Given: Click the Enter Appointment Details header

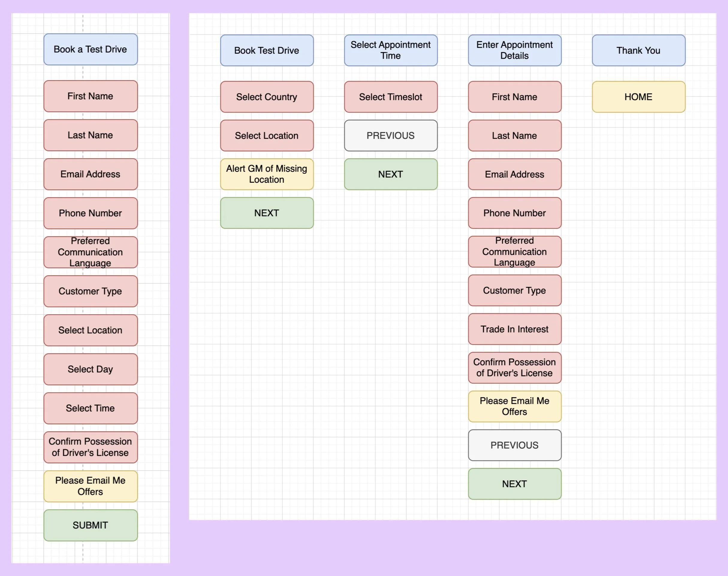Looking at the screenshot, I should pyautogui.click(x=515, y=50).
